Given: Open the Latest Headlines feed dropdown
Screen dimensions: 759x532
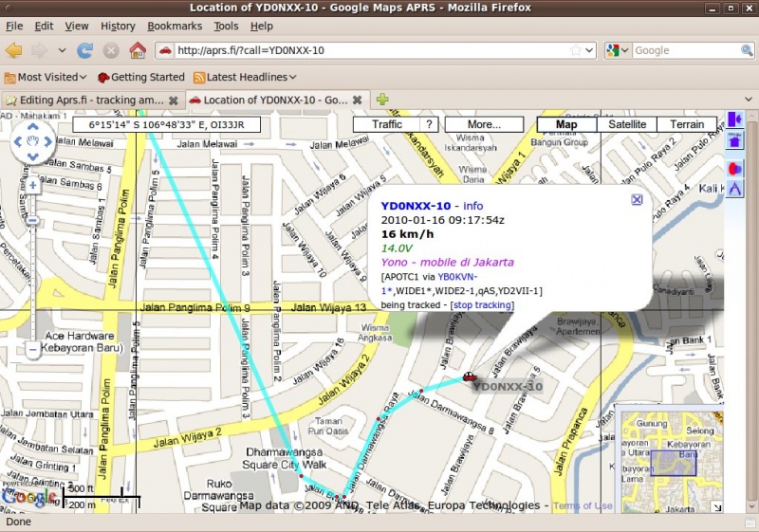Looking at the screenshot, I should pyautogui.click(x=247, y=77).
